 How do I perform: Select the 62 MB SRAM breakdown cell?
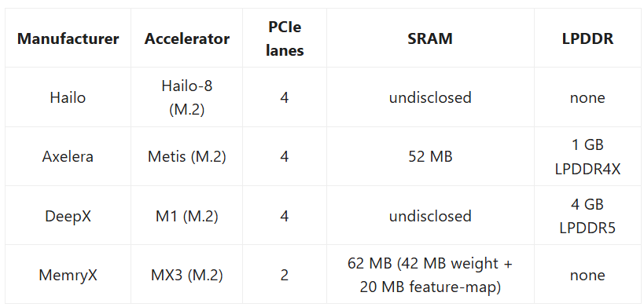(430, 275)
